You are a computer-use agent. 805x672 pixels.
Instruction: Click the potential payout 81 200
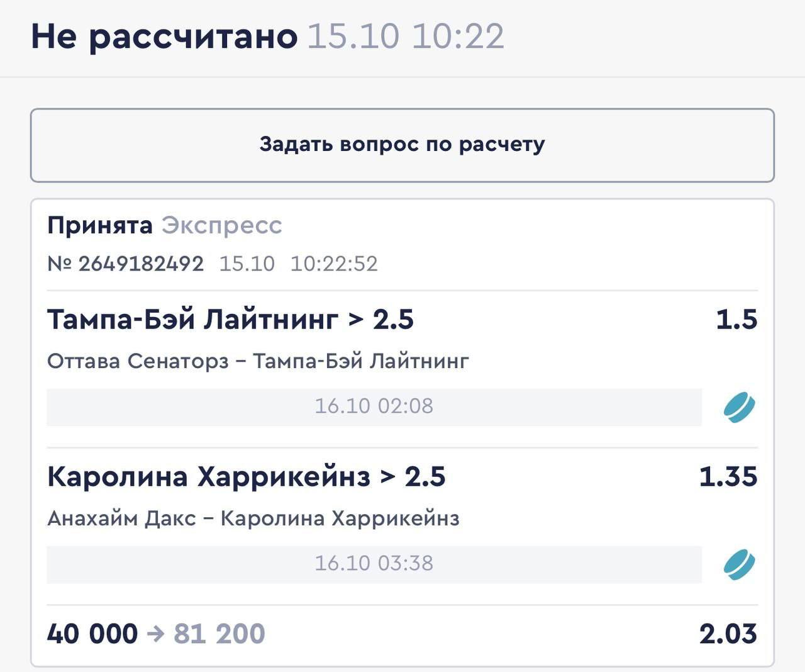[x=219, y=634]
